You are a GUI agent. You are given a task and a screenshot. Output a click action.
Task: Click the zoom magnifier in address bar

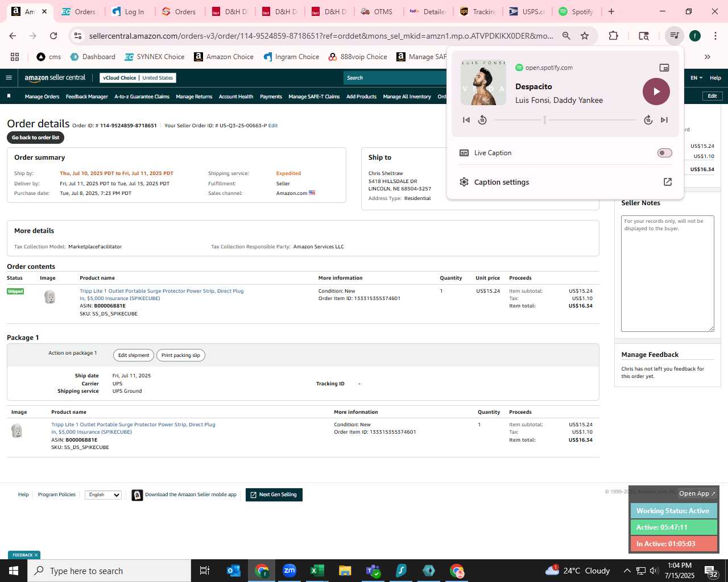[566, 36]
